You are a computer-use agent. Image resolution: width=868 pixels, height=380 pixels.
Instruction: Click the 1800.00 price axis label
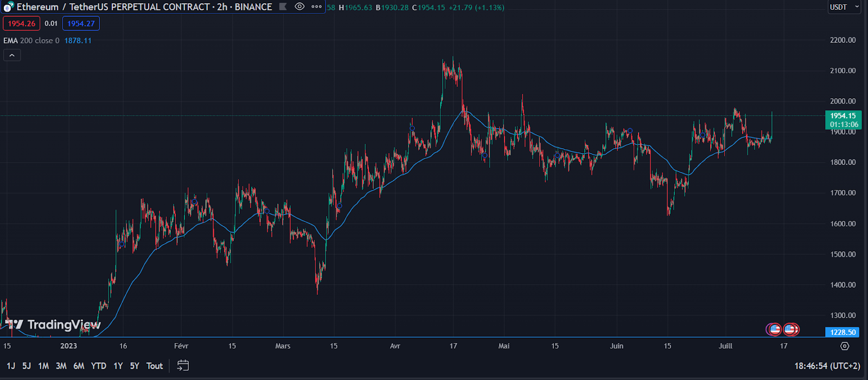843,162
